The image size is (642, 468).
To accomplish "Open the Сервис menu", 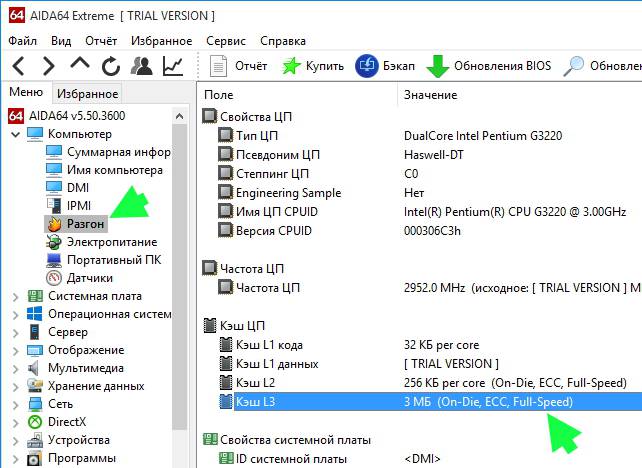I will coord(226,41).
